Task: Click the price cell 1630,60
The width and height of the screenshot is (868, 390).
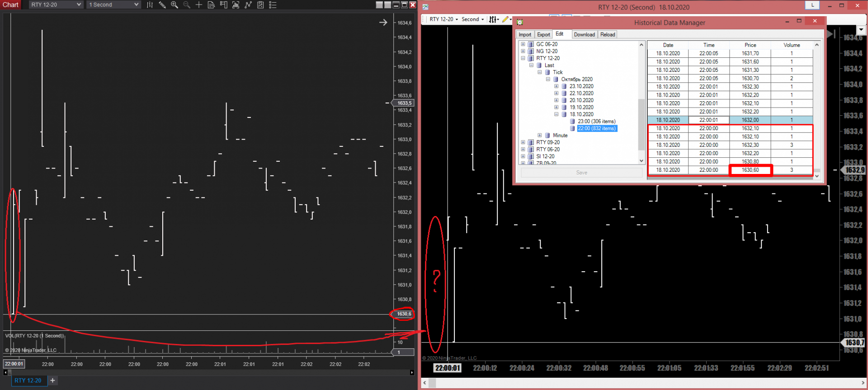Action: click(x=750, y=170)
